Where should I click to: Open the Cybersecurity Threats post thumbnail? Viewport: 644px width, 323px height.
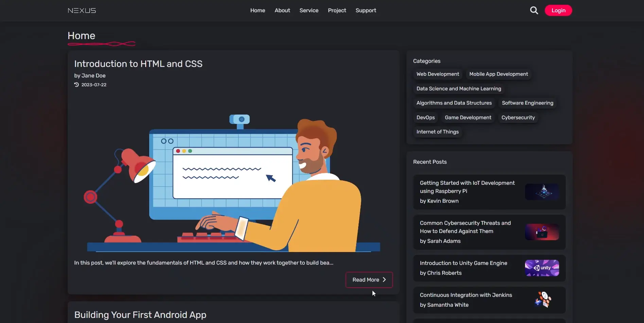[542, 232]
